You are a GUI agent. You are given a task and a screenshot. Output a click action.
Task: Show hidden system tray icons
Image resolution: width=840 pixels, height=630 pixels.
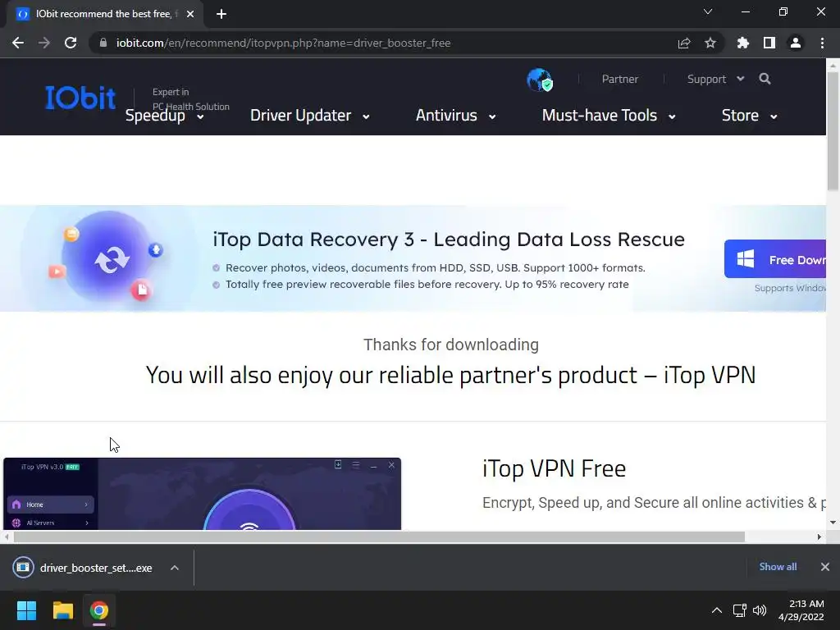coord(717,610)
